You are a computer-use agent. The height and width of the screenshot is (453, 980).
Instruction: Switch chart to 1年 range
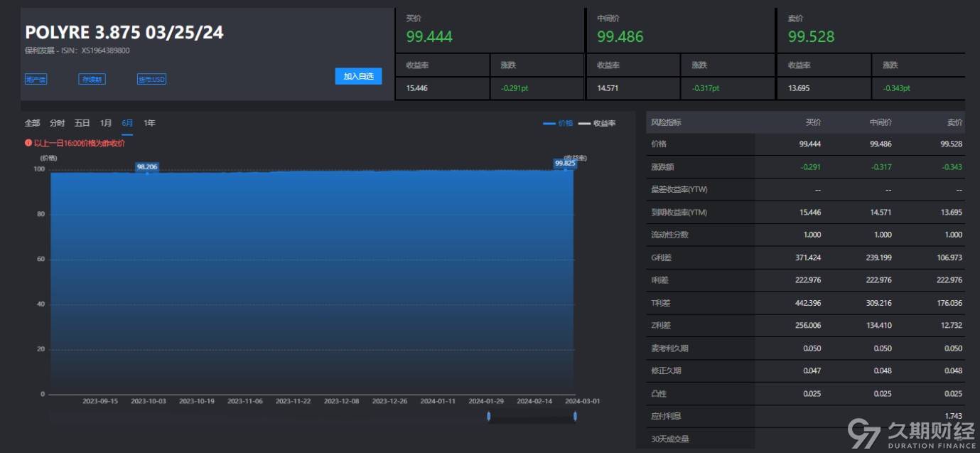click(149, 123)
